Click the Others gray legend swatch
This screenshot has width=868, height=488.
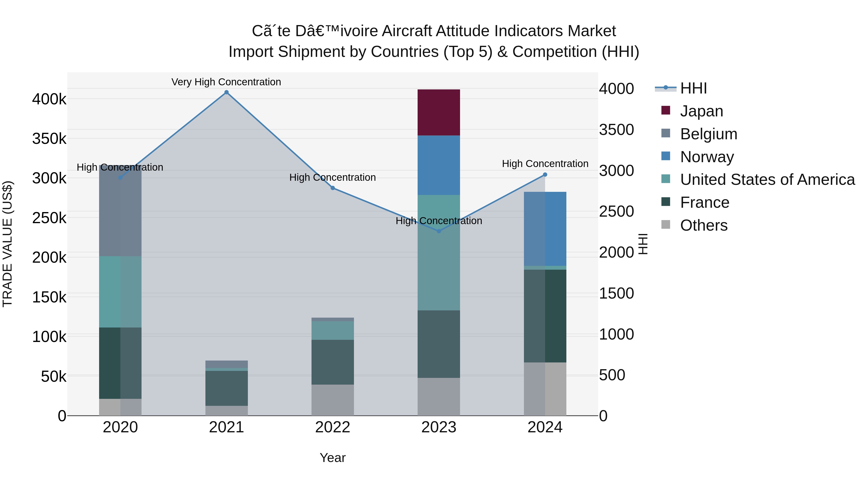[x=665, y=224]
